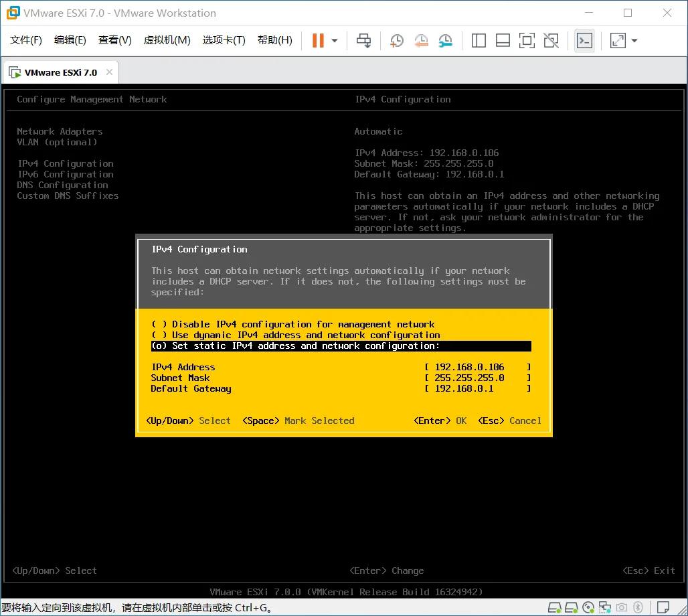Click the network adapter icon in status bar

click(604, 607)
